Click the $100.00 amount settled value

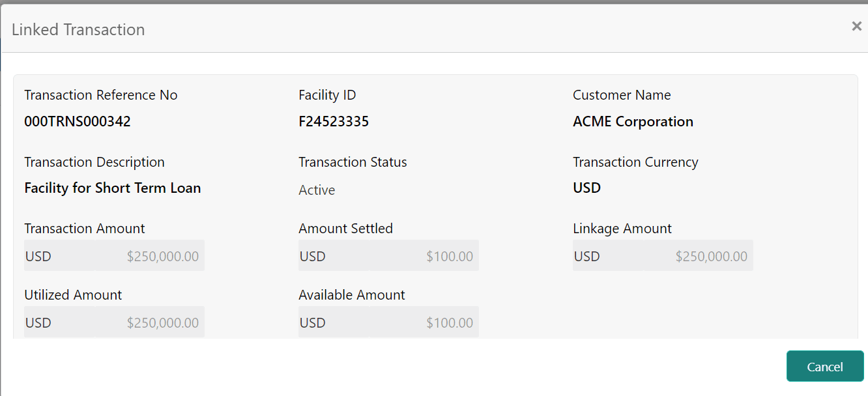(450, 255)
